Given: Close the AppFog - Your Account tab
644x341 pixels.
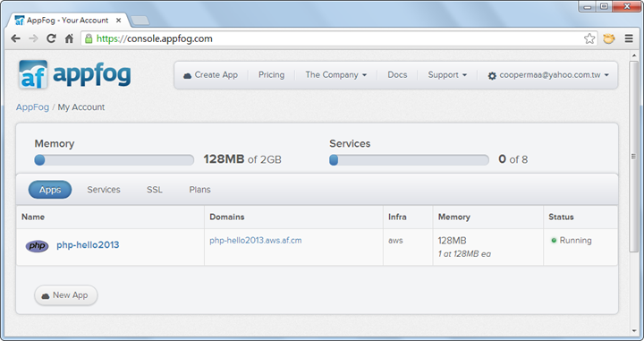Looking at the screenshot, I should (x=118, y=20).
